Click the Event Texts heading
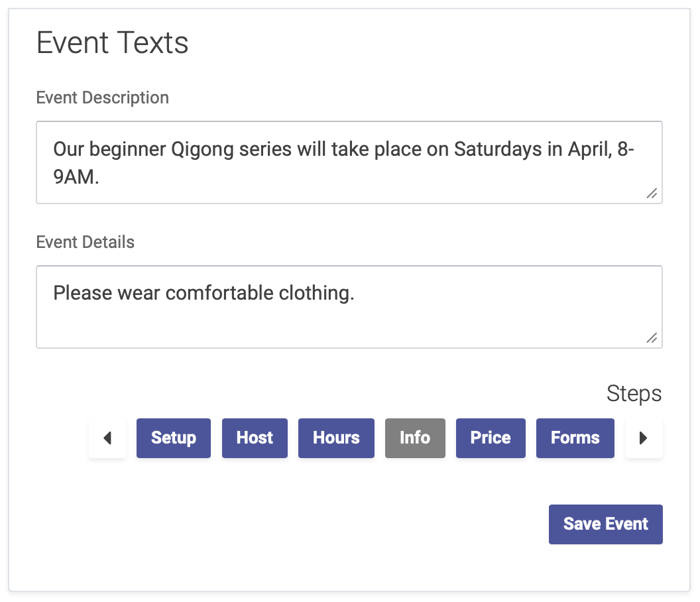The image size is (700, 602). coord(112,42)
